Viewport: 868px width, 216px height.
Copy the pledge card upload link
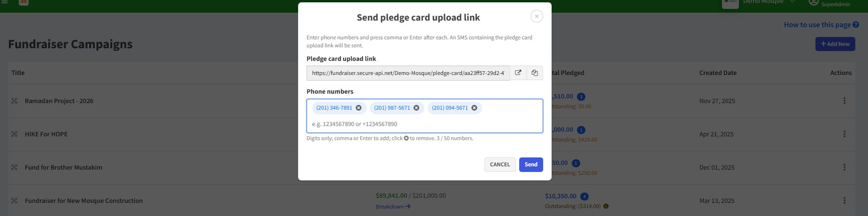pos(535,73)
